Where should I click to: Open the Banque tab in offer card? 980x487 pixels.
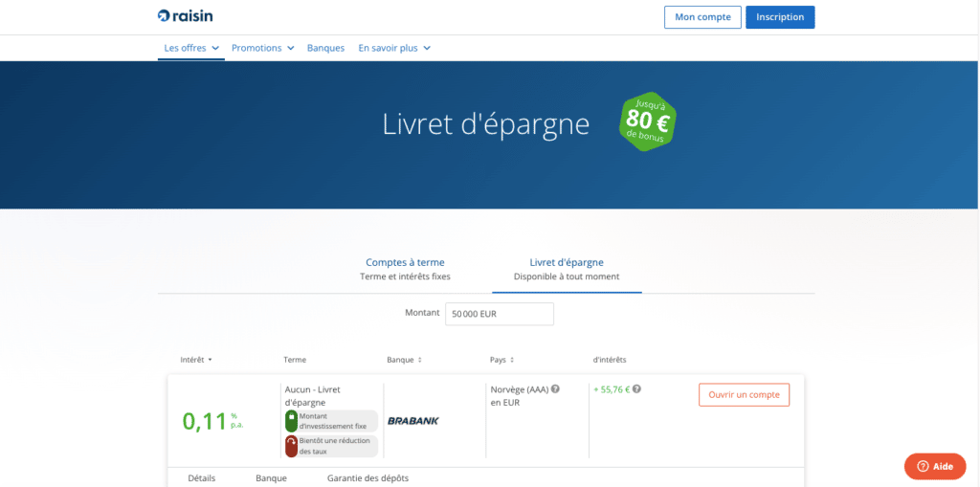coord(271,478)
